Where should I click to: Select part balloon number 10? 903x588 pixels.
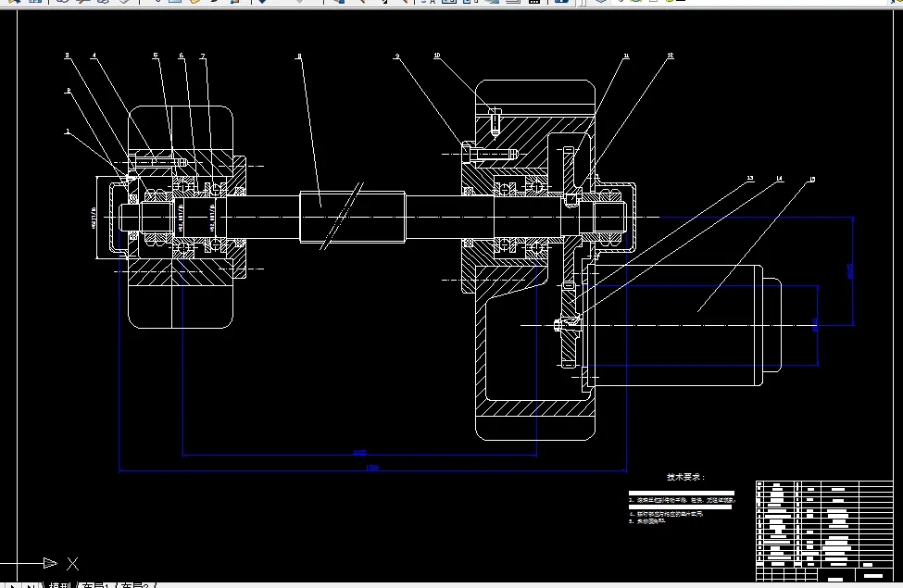pos(437,56)
